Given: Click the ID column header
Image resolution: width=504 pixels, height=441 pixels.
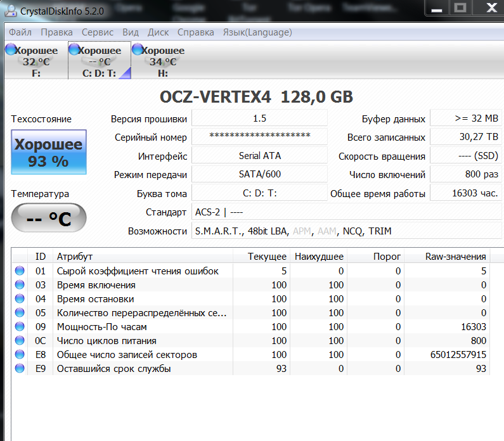Looking at the screenshot, I should coord(40,257).
